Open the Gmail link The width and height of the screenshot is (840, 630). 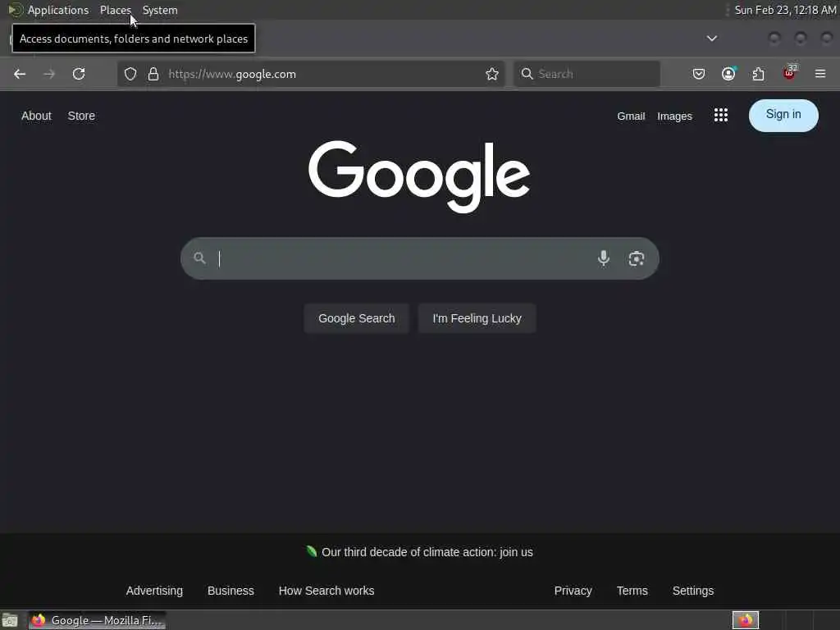coord(631,116)
